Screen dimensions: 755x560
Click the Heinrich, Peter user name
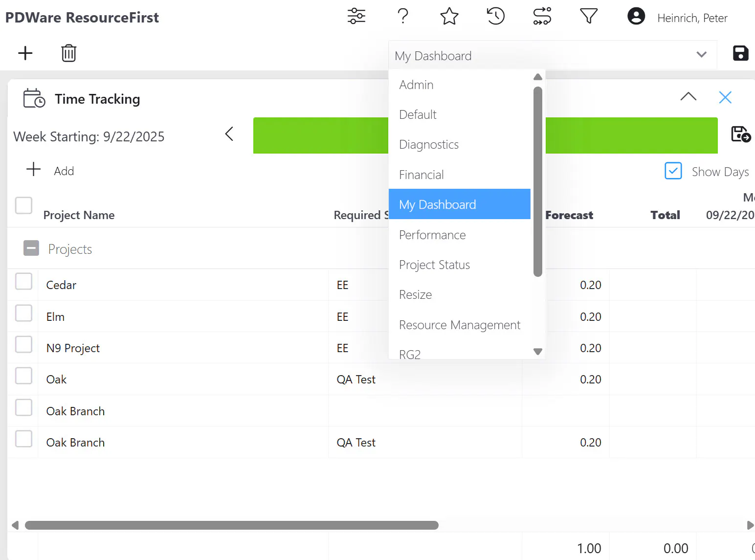[x=692, y=18]
